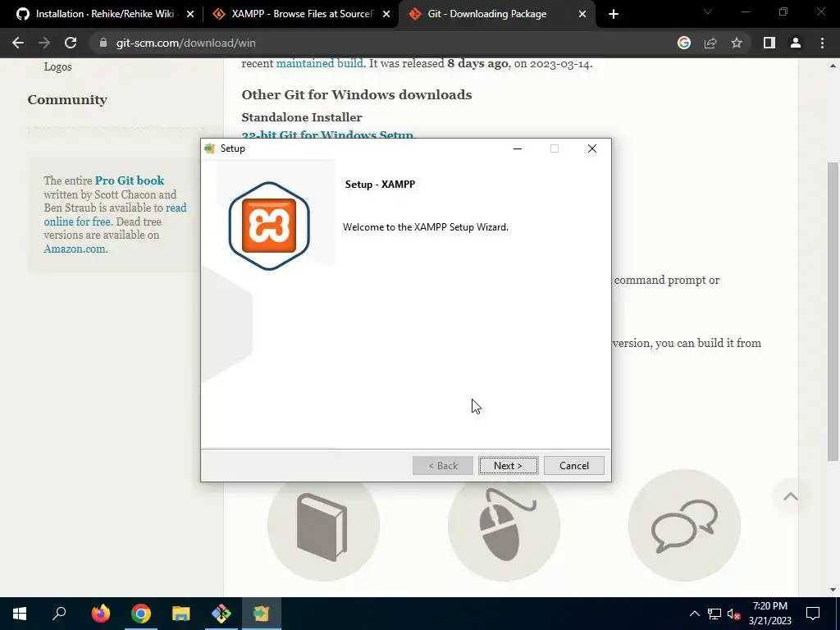This screenshot has width=840, height=630.
Task: Share this page from the toolbar
Action: tap(710, 43)
